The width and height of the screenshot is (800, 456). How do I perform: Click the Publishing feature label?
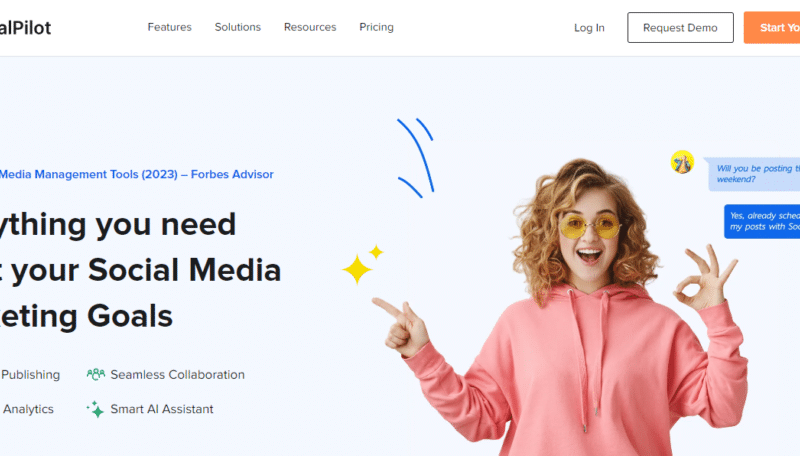[30, 375]
